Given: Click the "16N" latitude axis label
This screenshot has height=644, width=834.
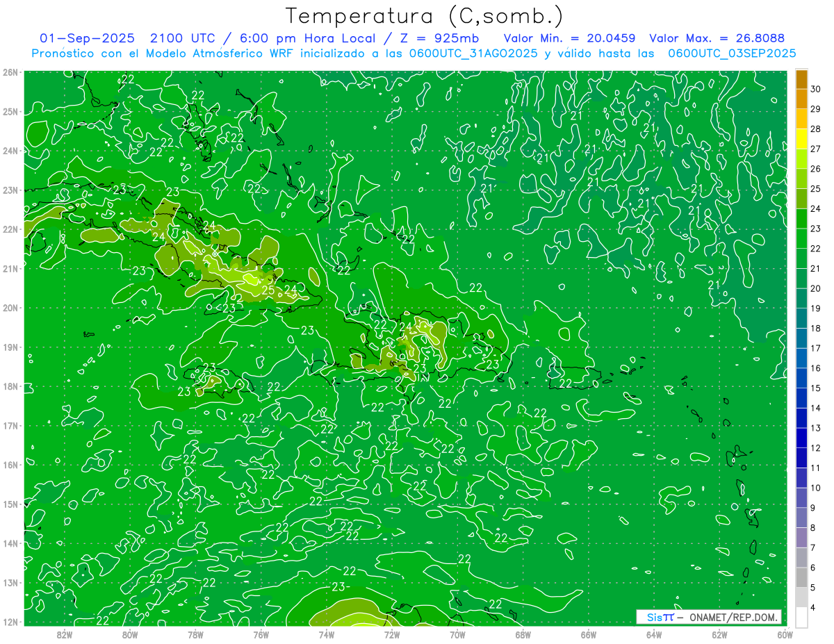Looking at the screenshot, I should click(10, 465).
